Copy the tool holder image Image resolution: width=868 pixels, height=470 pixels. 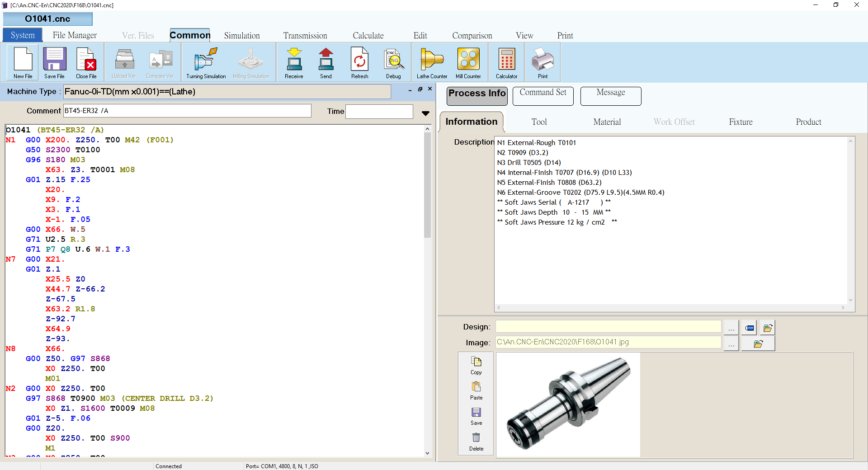(476, 366)
